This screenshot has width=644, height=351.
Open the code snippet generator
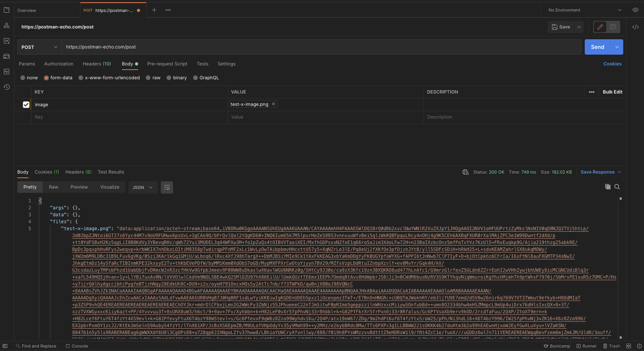635,27
